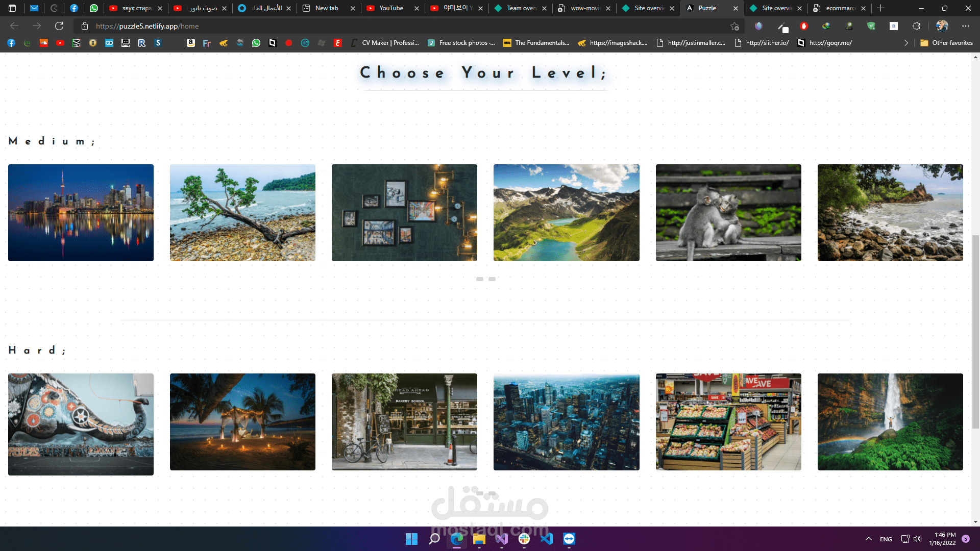
Task: Select the monkeys Medium puzzle image
Action: click(x=728, y=213)
